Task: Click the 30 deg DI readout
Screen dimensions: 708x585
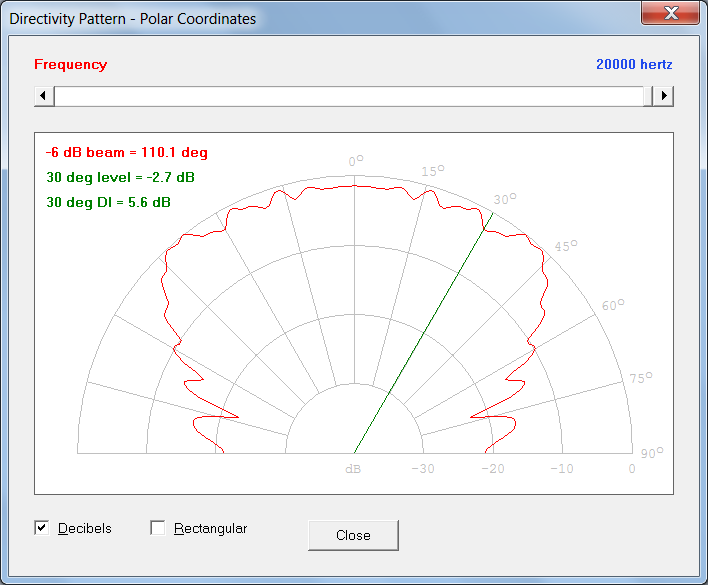Action: pyautogui.click(x=108, y=202)
